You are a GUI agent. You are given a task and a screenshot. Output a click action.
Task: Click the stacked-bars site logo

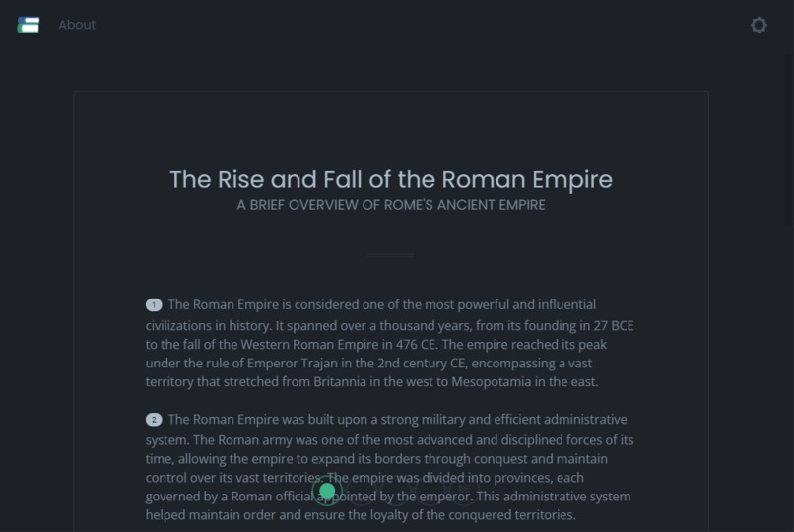(29, 25)
